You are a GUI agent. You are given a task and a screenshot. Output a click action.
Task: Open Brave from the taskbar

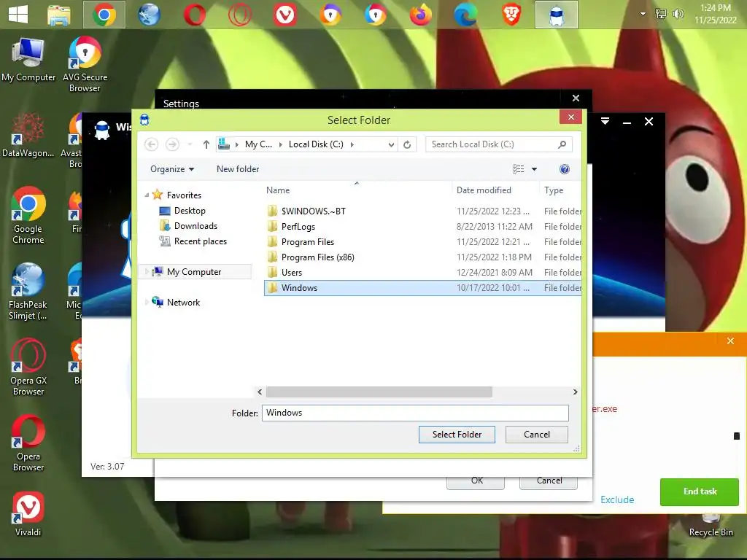(511, 15)
